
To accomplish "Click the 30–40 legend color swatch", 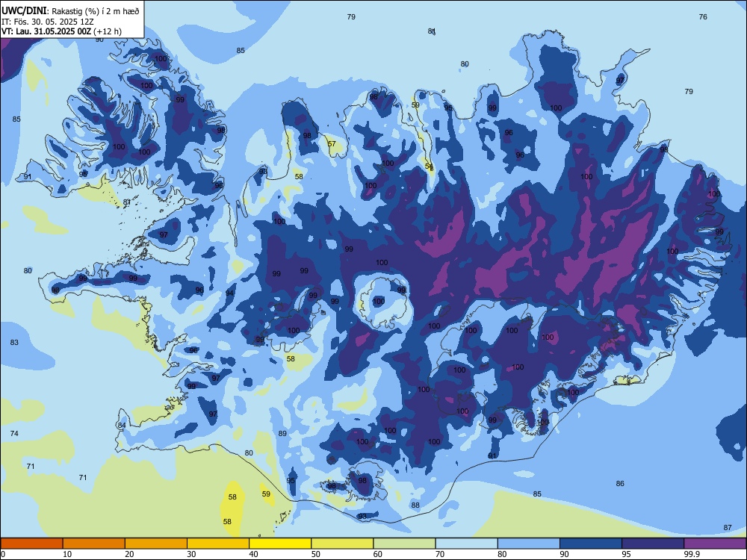I will [x=218, y=544].
